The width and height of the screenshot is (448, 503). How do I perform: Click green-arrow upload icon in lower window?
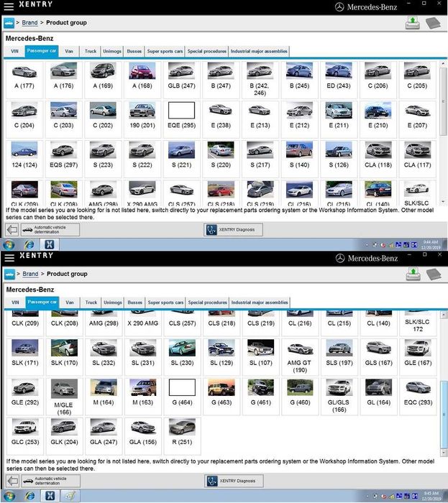click(x=413, y=274)
